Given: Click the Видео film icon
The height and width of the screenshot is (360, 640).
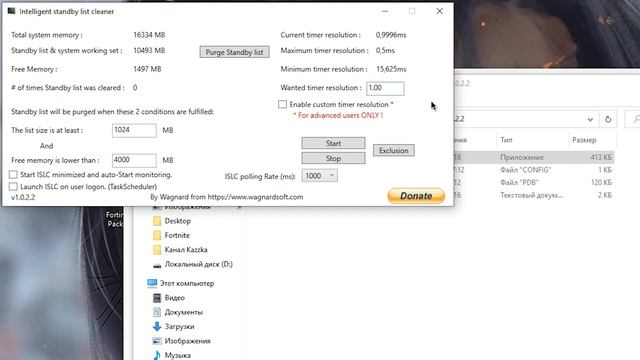Looking at the screenshot, I should pyautogui.click(x=157, y=298).
